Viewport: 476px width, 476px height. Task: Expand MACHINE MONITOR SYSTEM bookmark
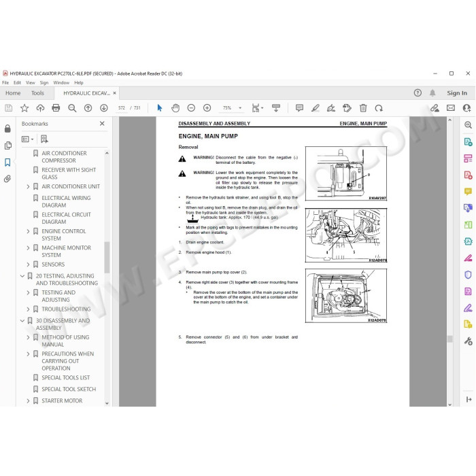point(28,248)
